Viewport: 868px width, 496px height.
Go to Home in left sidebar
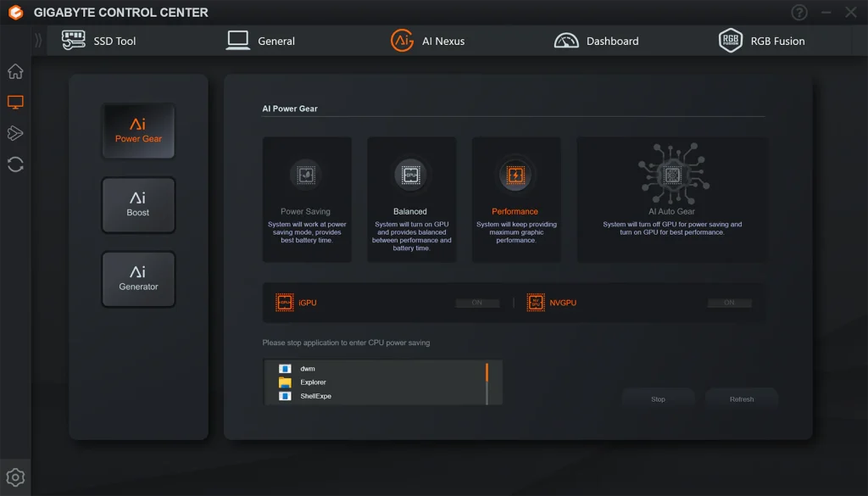(15, 71)
